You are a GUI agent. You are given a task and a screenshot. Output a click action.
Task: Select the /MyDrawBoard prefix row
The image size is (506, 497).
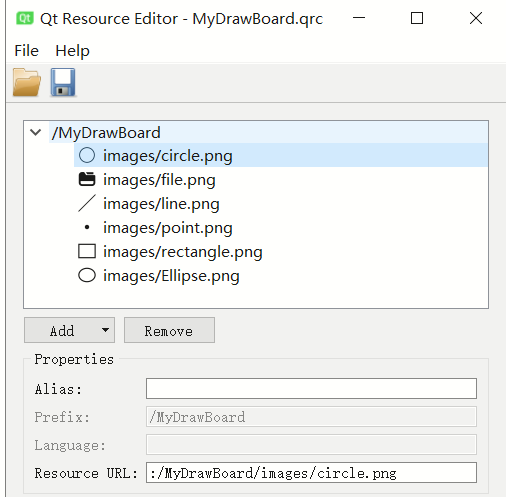click(x=269, y=133)
